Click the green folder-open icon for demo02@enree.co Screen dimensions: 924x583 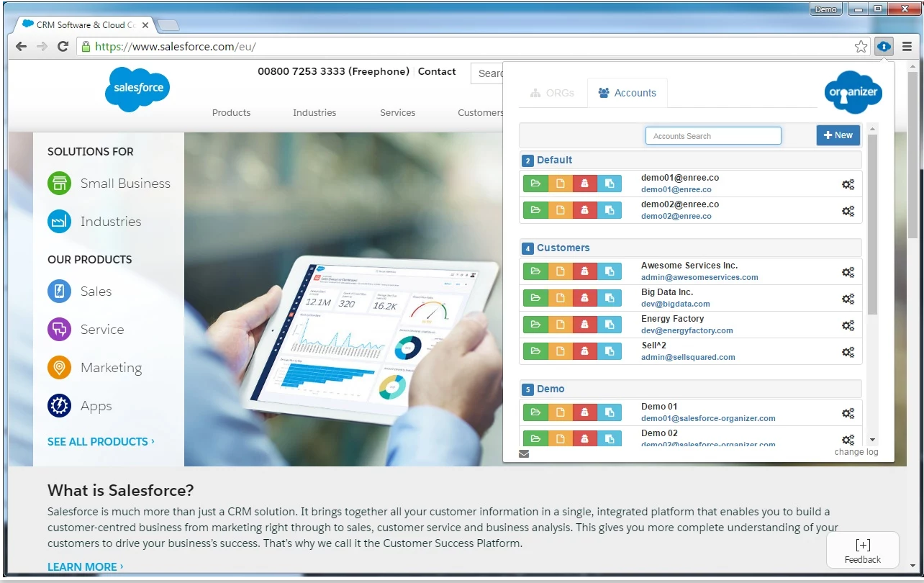coord(535,210)
